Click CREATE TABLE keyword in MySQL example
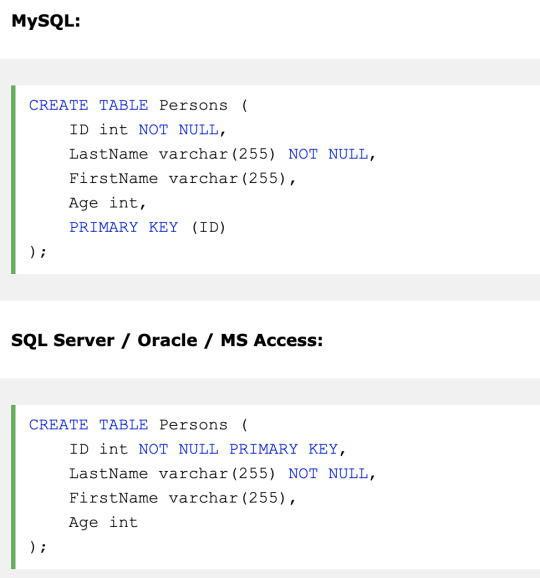Screen dimensions: 540x578 click(88, 105)
